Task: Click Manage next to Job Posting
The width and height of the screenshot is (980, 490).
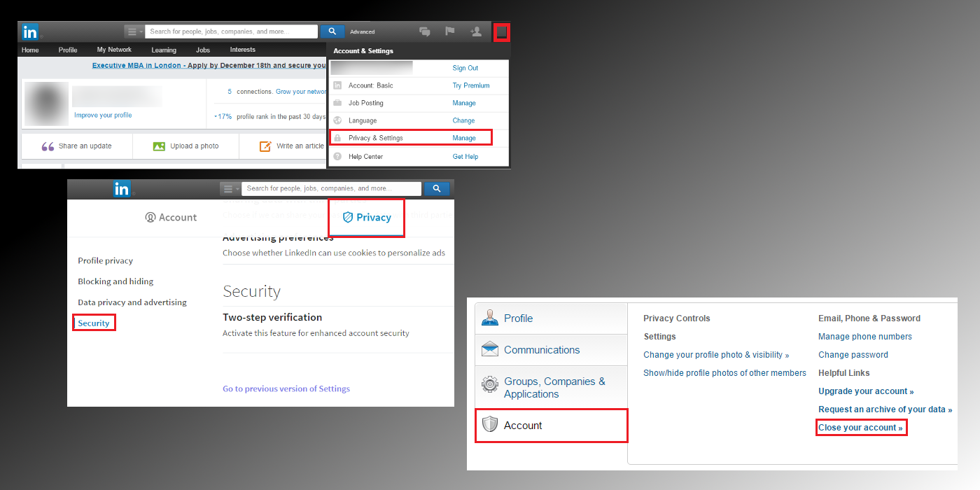Action: pos(464,104)
